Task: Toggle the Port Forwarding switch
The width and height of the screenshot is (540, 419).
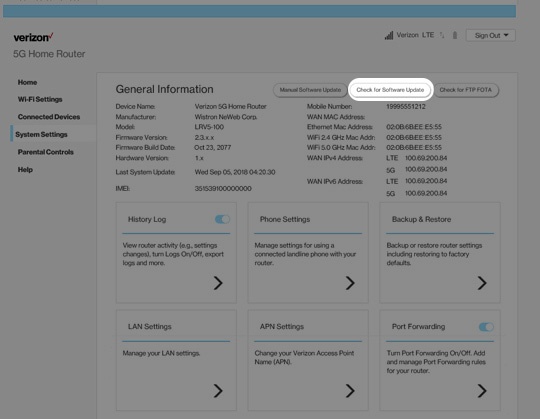Action: click(x=486, y=327)
